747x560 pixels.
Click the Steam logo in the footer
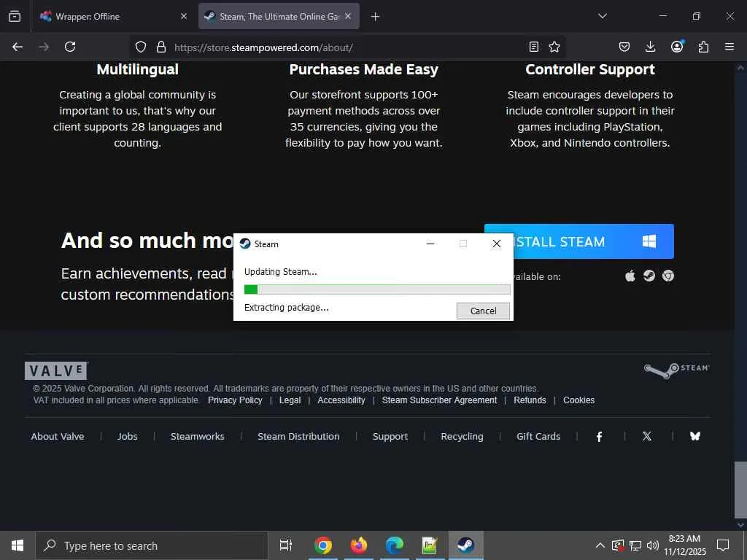point(676,370)
